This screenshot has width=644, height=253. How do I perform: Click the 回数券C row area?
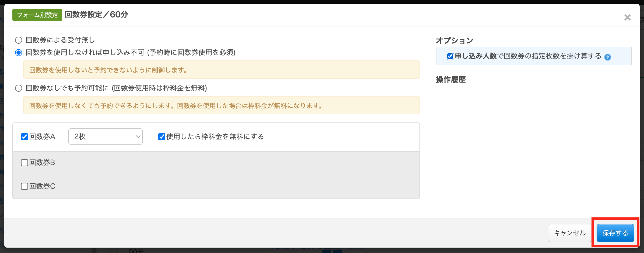coord(215,187)
